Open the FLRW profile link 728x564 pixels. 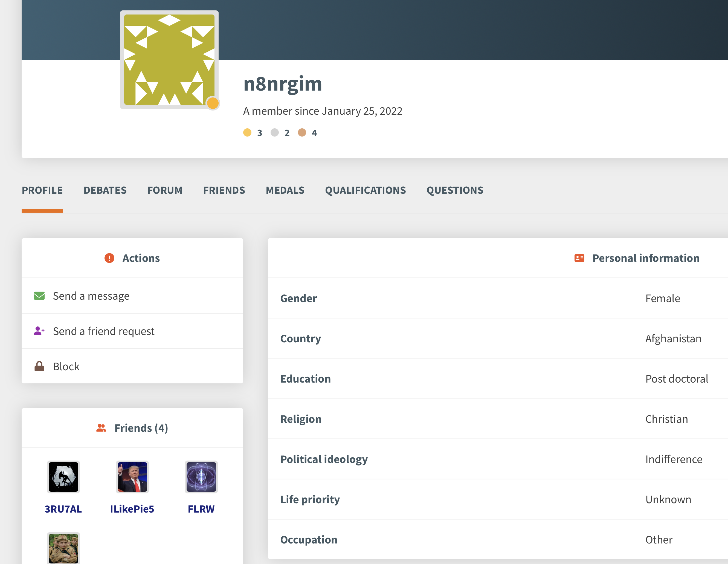[201, 509]
